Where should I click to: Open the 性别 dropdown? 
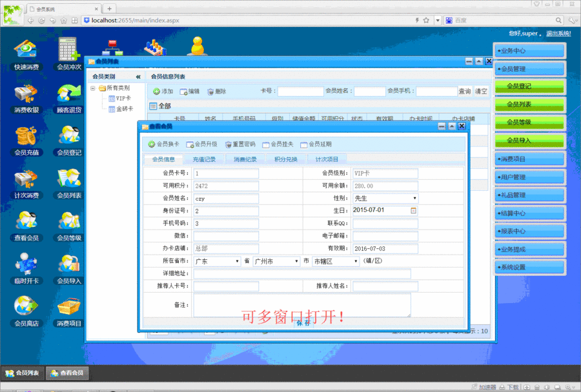pos(385,199)
